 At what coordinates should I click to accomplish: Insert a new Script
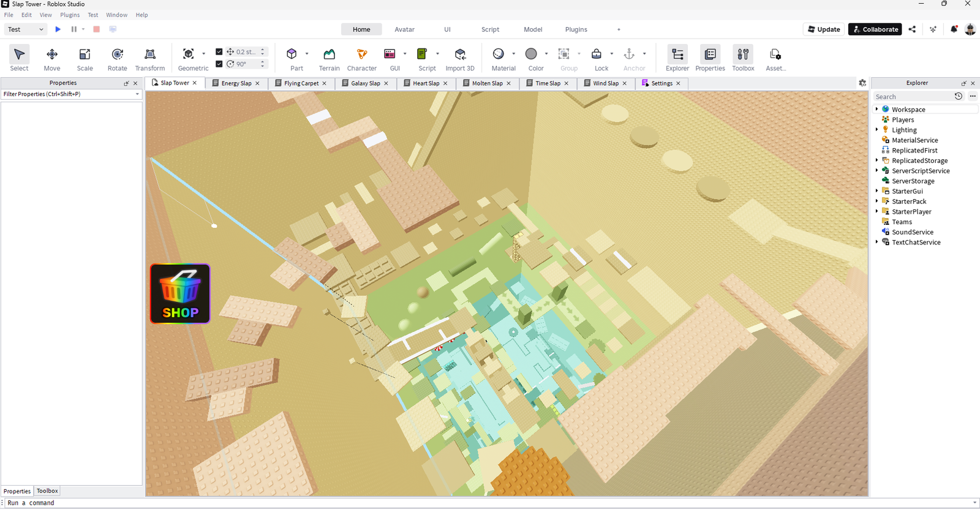[422, 54]
